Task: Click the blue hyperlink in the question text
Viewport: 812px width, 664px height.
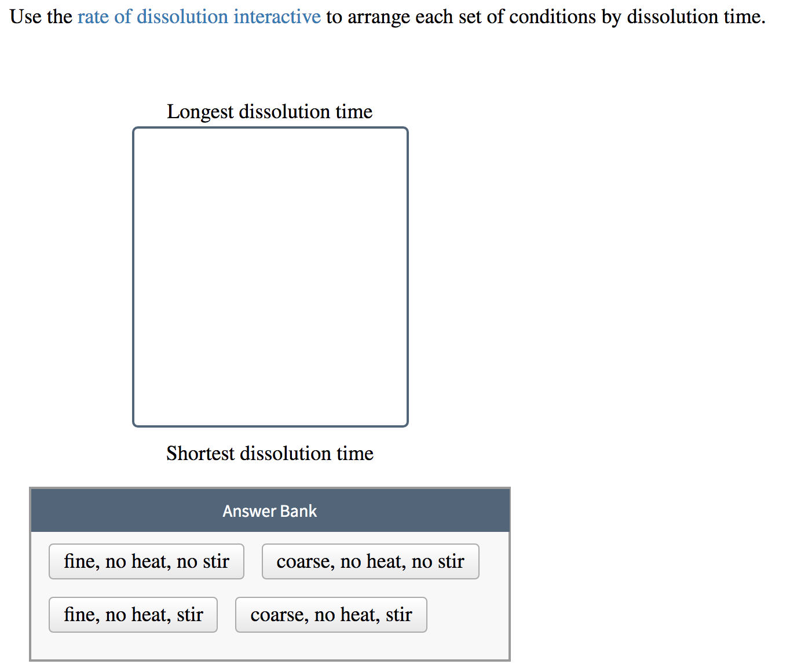Action: coord(199,17)
